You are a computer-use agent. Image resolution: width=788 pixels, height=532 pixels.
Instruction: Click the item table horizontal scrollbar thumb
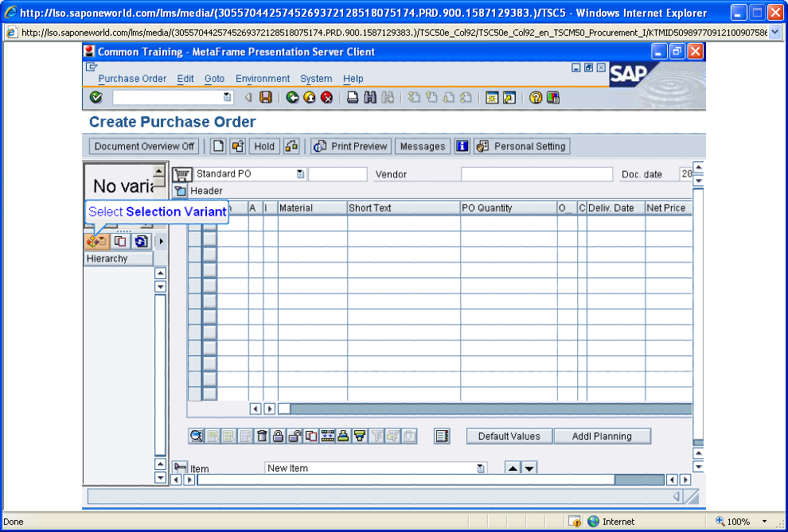tap(284, 409)
